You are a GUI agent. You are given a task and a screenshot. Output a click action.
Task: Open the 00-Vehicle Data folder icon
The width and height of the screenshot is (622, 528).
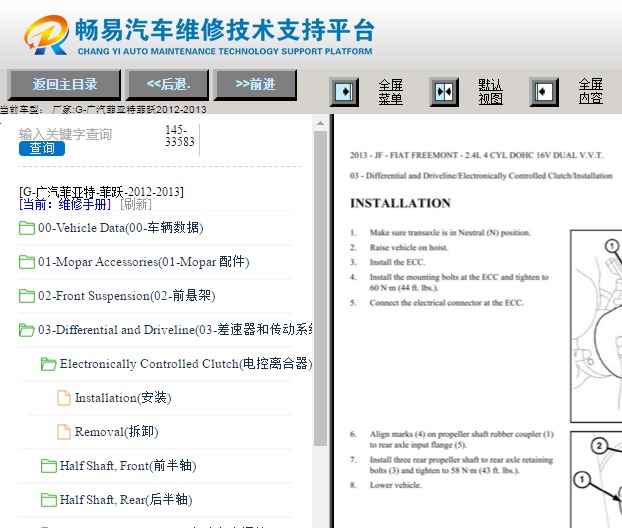tap(27, 228)
